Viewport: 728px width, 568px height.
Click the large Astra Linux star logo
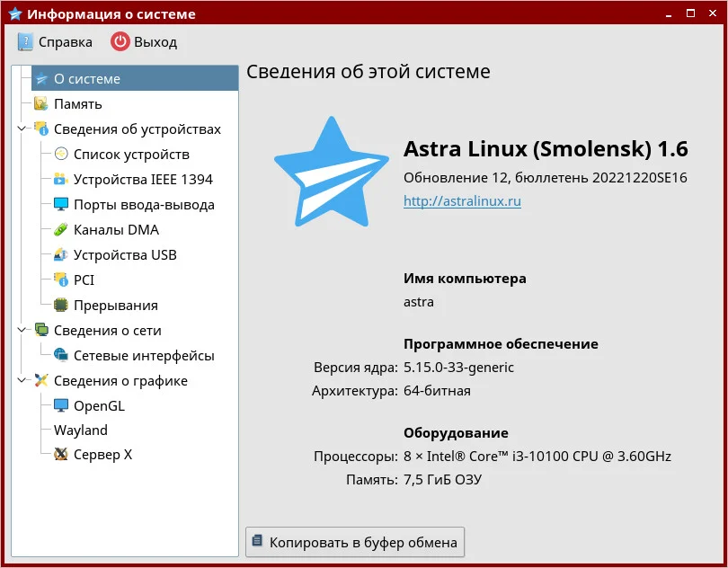[x=332, y=173]
